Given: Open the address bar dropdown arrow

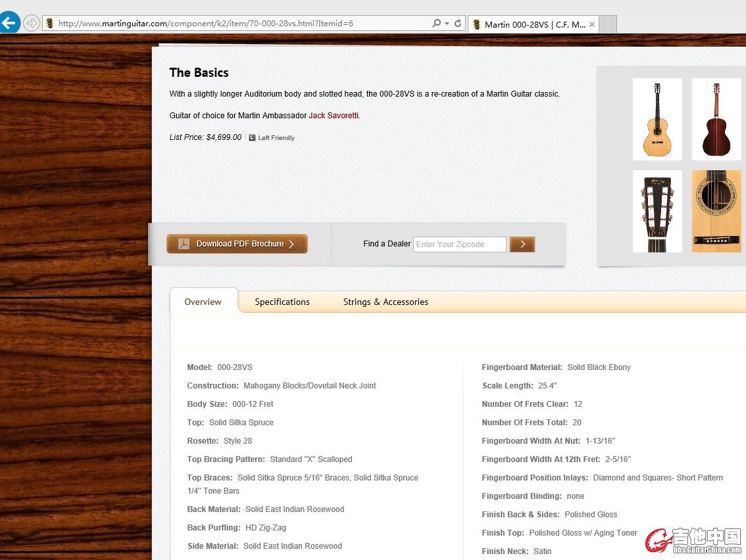Looking at the screenshot, I should point(447,23).
